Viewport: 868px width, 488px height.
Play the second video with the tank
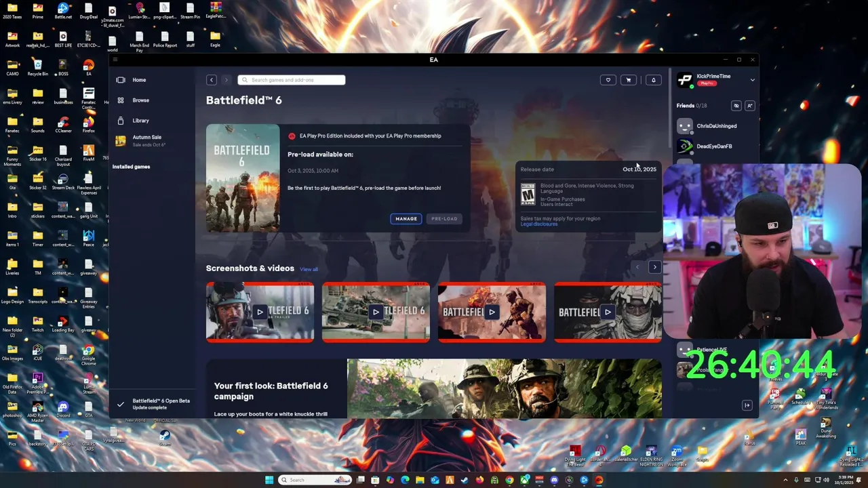[x=376, y=312]
